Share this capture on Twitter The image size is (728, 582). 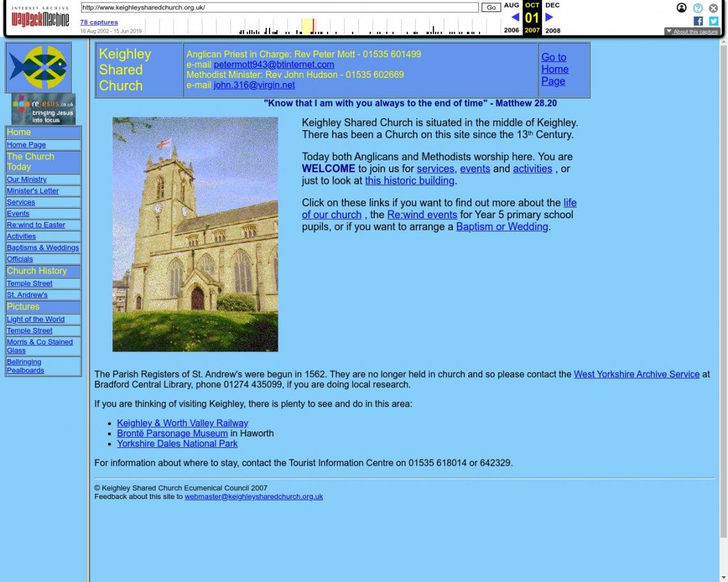(714, 21)
